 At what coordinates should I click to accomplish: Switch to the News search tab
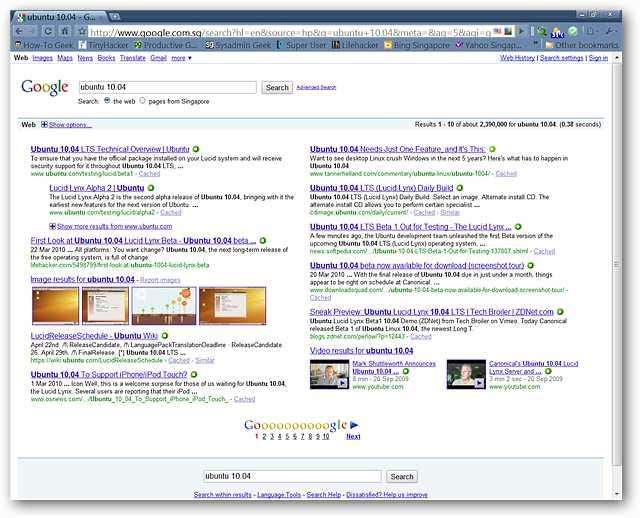tap(85, 58)
